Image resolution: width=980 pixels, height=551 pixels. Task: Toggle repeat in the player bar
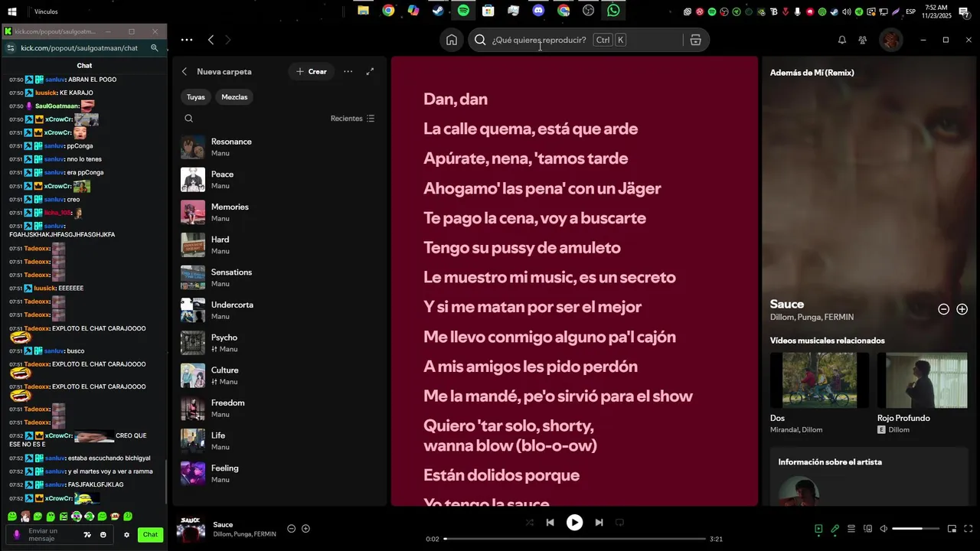coord(619,523)
